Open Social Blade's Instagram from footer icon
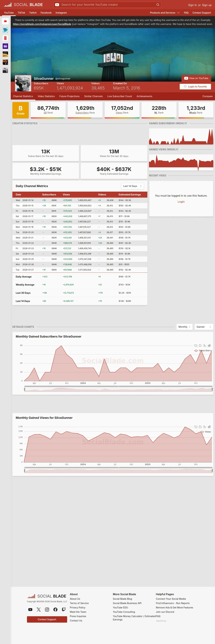 (x=47, y=610)
